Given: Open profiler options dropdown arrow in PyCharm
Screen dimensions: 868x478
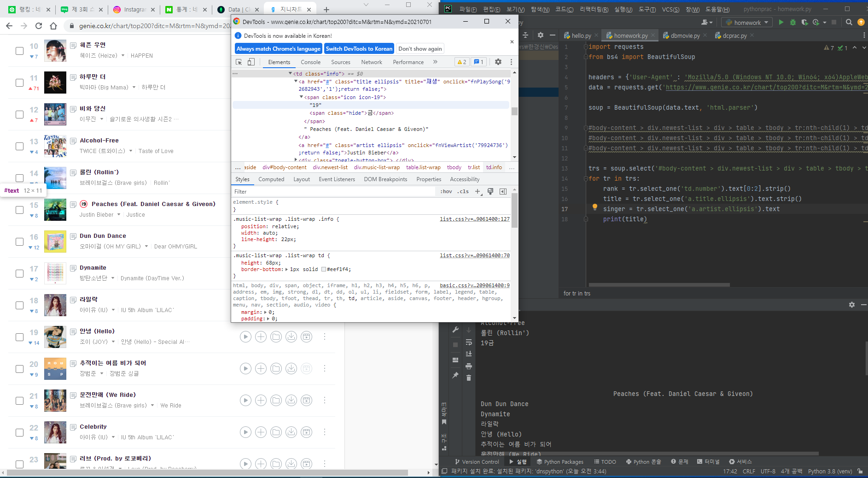Looking at the screenshot, I should pos(825,22).
